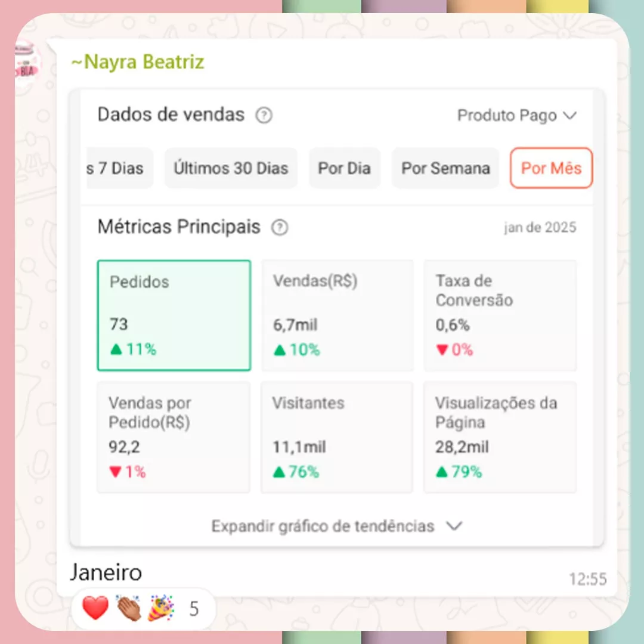Click the clapping hands reaction emoji
The width and height of the screenshot is (644, 644).
point(129,608)
